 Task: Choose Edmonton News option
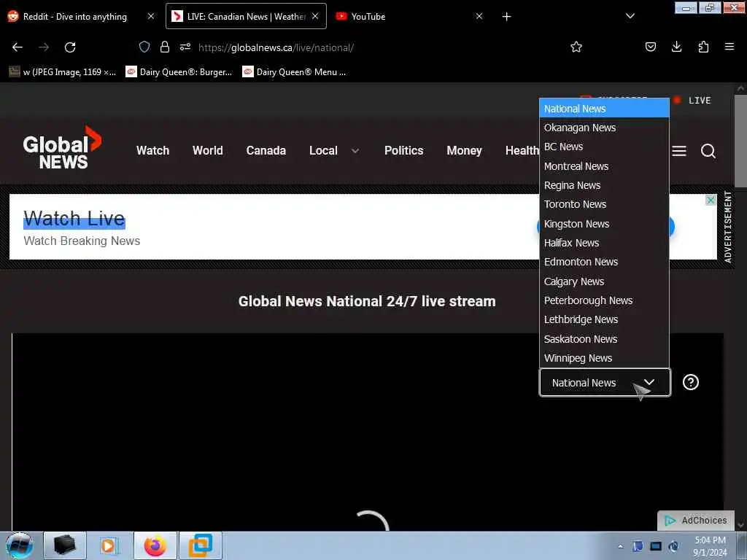(x=604, y=262)
